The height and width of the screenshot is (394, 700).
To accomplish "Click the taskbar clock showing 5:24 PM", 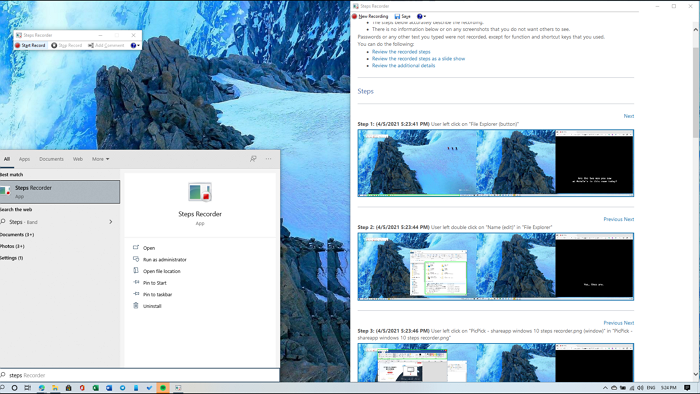I will [668, 388].
